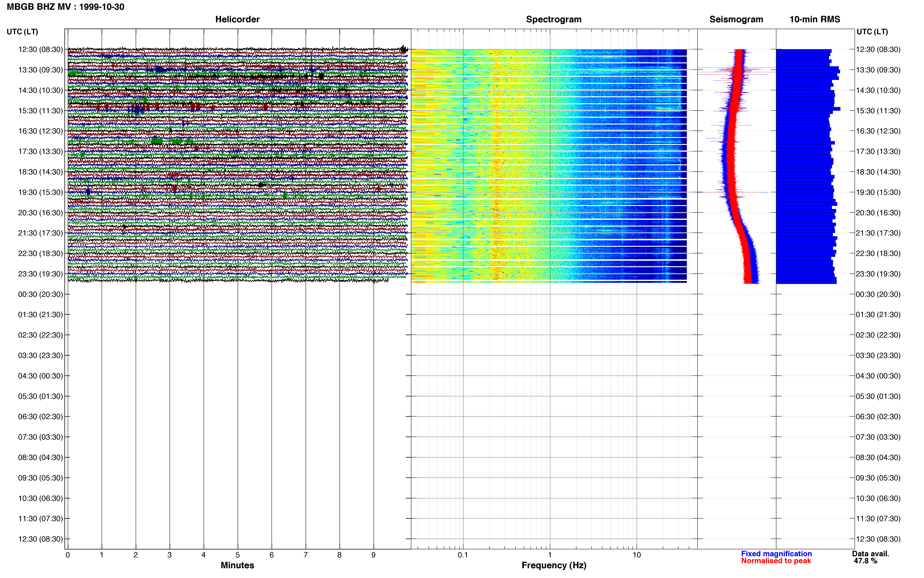Click the 4 tick on the Minutes axis

(x=204, y=555)
